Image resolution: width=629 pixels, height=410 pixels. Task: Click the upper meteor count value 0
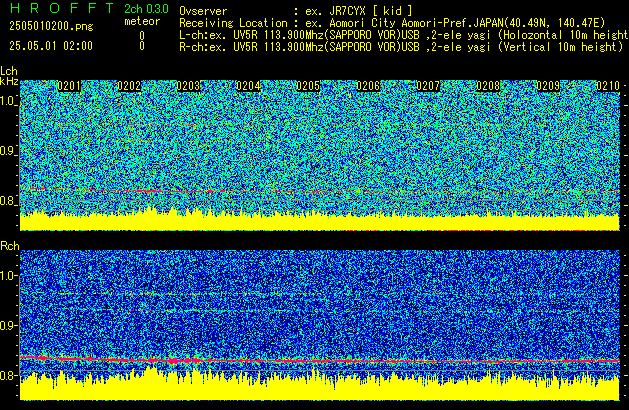[x=142, y=36]
